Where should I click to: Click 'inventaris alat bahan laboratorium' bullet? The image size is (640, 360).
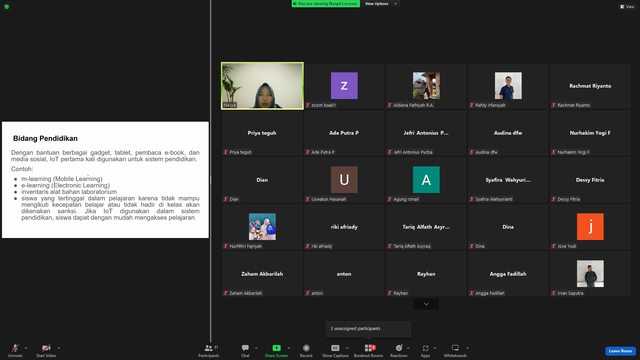tap(69, 191)
